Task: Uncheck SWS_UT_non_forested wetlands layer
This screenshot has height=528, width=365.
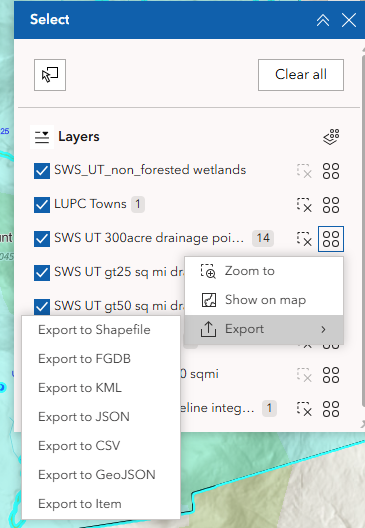Action: point(42,171)
